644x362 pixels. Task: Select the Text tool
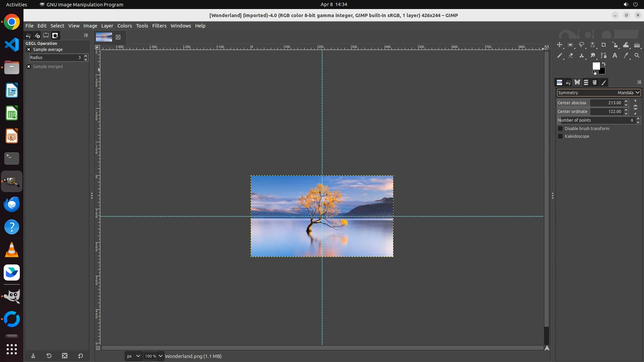(615, 56)
